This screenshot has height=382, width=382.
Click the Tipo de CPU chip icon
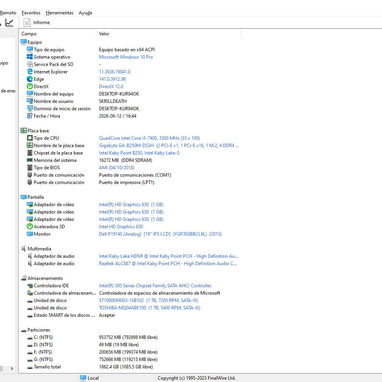(x=30, y=138)
